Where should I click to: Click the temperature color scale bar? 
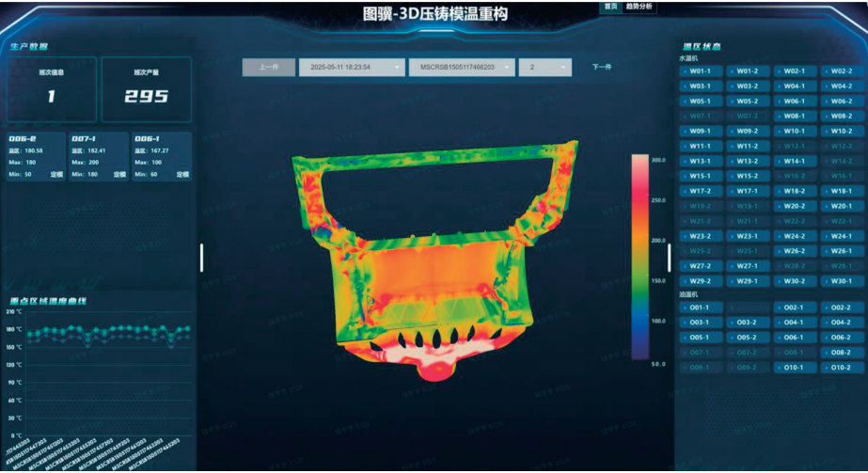coord(639,258)
